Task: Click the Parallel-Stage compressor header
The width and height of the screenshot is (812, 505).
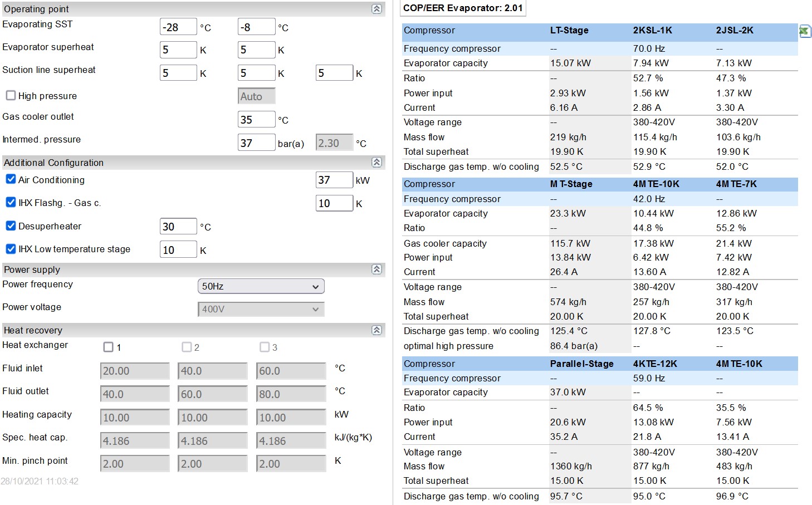Action: tap(581, 364)
